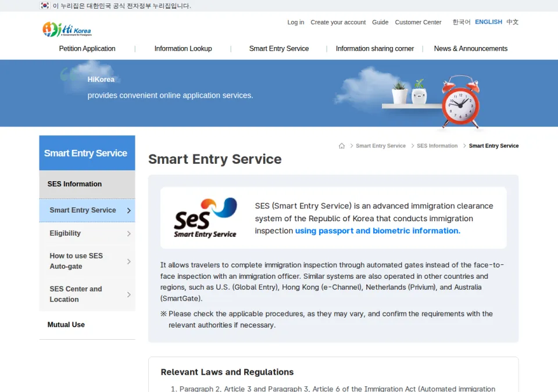This screenshot has height=392, width=558.
Task: Click the blue Smart Entry Service sidebar header
Action: 87,153
